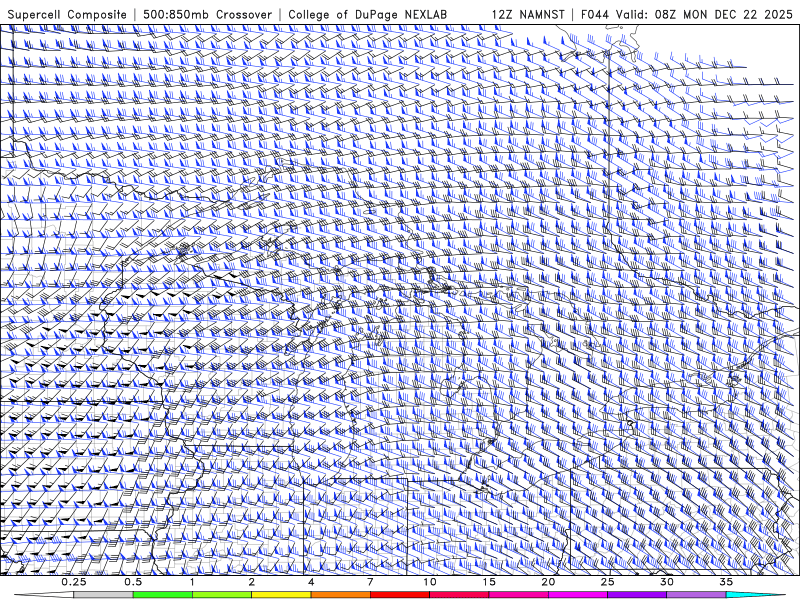Click the '15' legend value
This screenshot has width=800, height=600.
tap(489, 582)
